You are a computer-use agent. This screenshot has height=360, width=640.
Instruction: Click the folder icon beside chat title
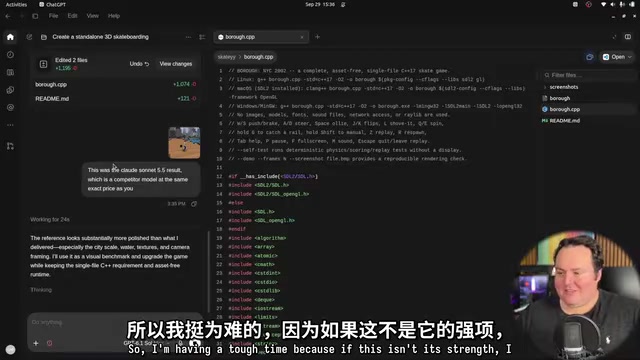[x=44, y=37]
